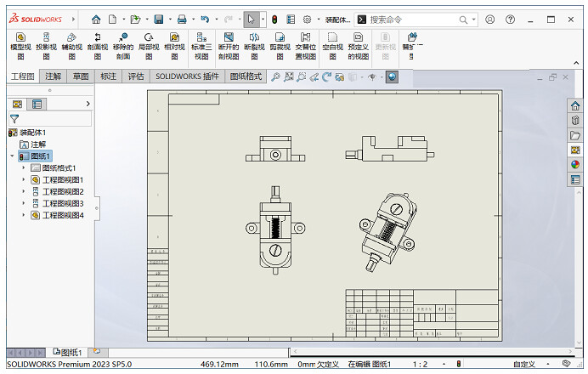Expand the 工程图视图1 tree node
This screenshot has width=588, height=374.
[x=24, y=180]
